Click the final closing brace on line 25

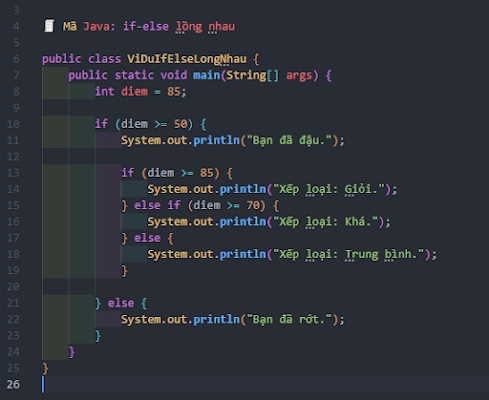coord(45,368)
